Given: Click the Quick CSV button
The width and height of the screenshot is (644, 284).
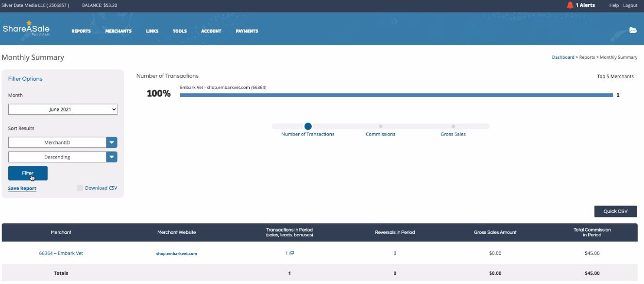Looking at the screenshot, I should point(615,211).
